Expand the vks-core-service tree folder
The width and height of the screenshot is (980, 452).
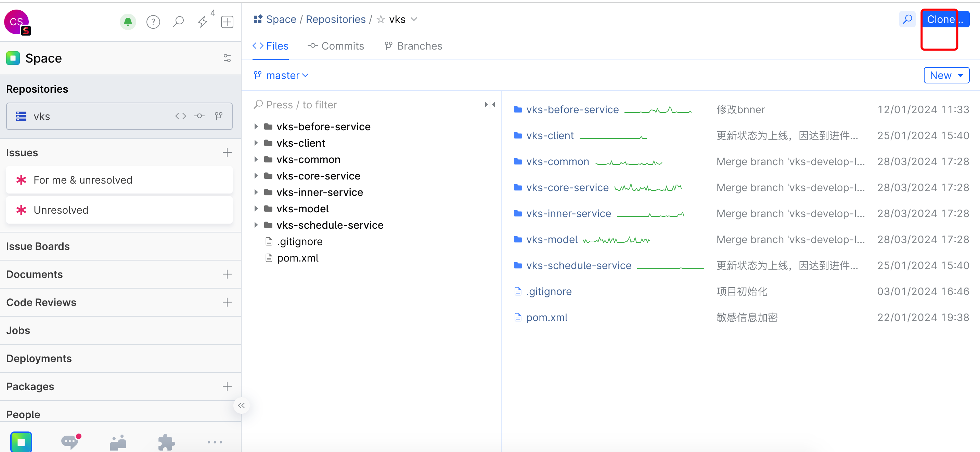[x=256, y=176]
